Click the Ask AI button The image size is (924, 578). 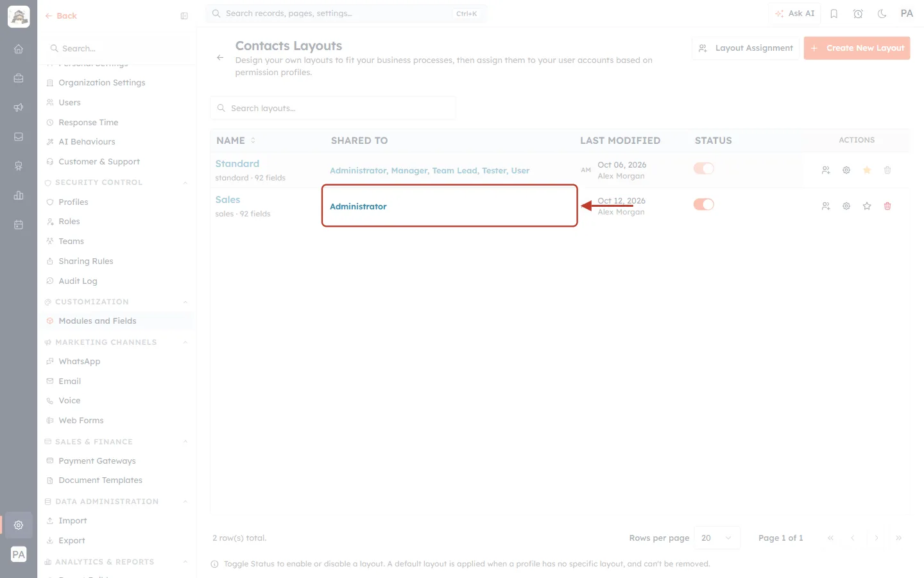794,13
